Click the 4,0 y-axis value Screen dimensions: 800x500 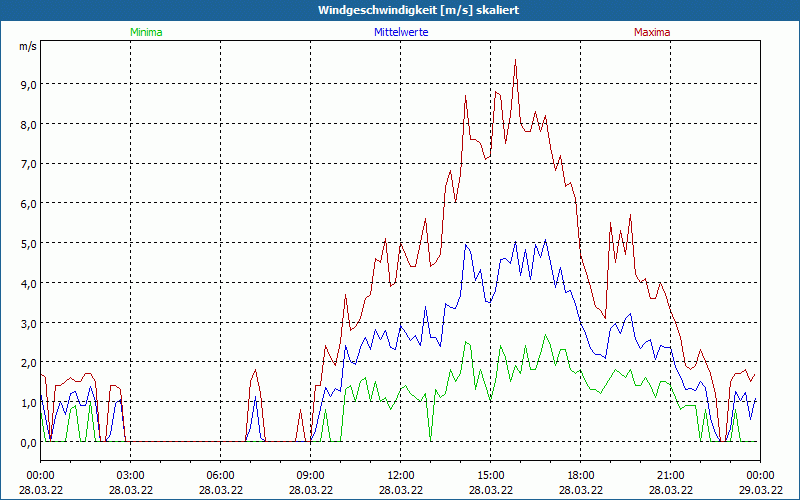28,284
